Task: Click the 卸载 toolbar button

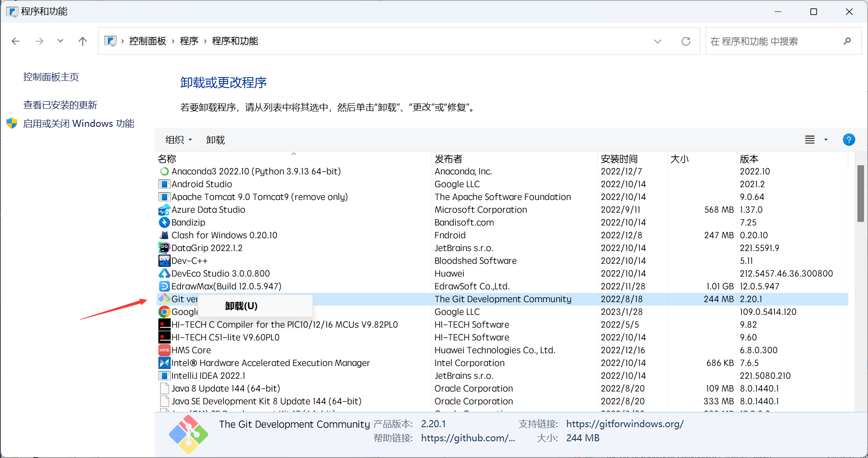Action: (x=216, y=140)
